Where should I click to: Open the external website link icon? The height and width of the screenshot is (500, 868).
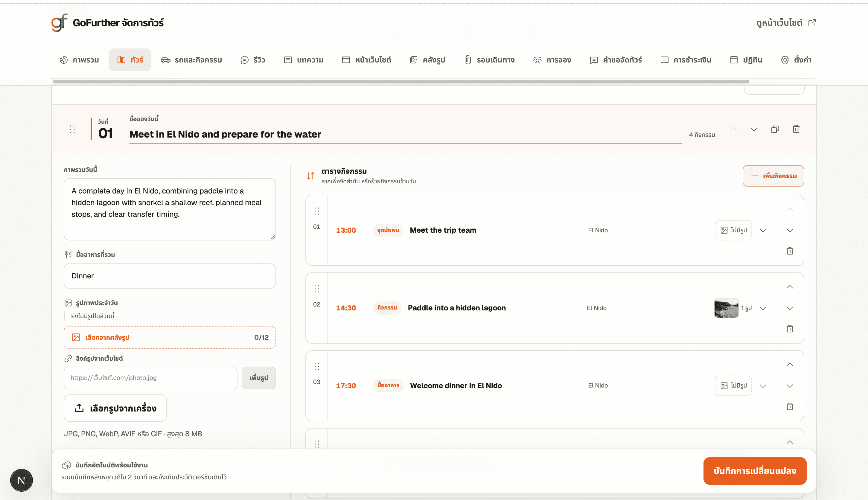point(812,23)
